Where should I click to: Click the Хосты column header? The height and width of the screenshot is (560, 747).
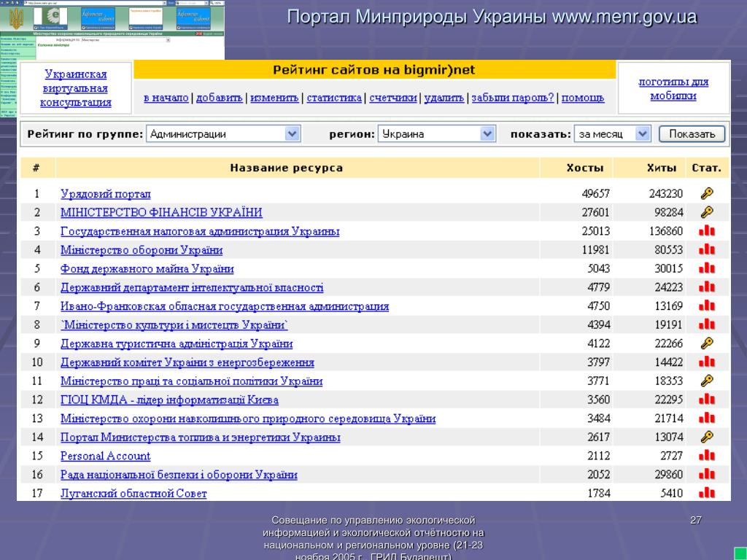coord(584,168)
